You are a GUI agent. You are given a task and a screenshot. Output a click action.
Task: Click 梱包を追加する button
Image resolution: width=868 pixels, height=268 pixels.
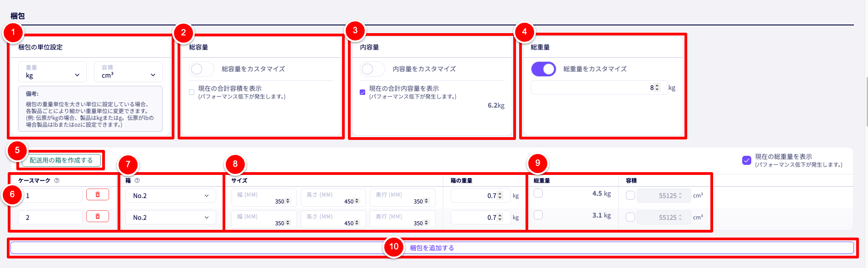(432, 248)
